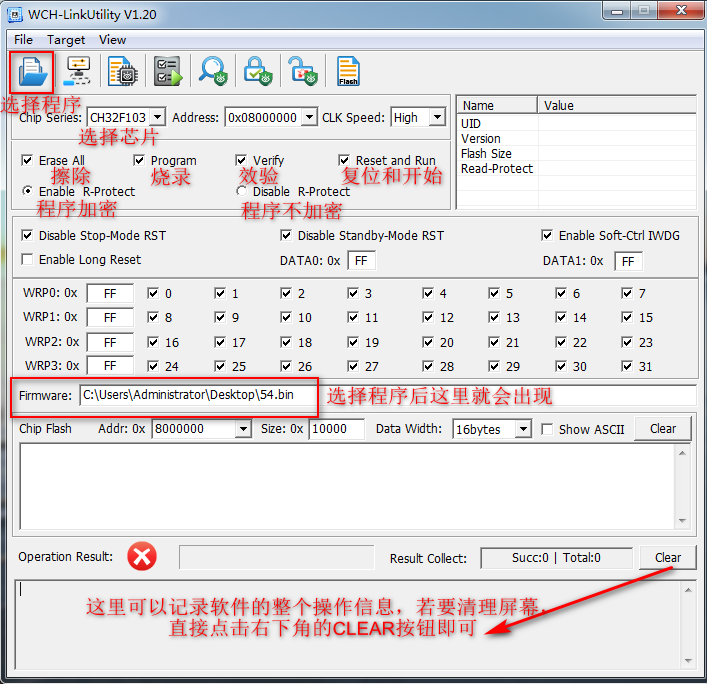Toggle the Reset and Run checkbox
707x684 pixels.
[344, 160]
